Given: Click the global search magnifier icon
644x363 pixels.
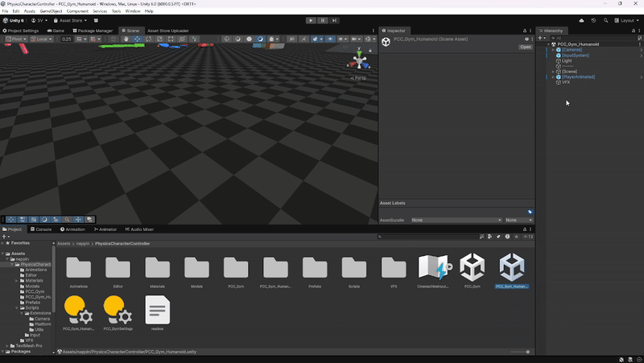Looking at the screenshot, I should click(605, 20).
